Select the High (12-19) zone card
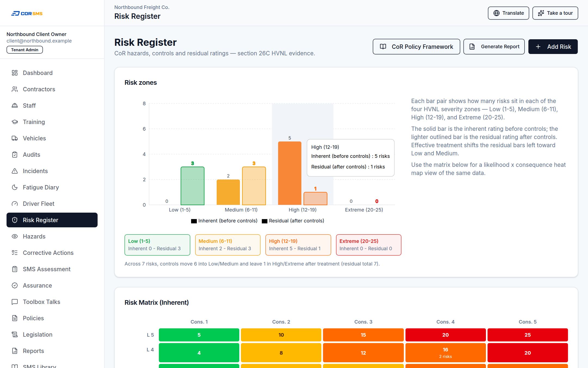 pos(298,245)
